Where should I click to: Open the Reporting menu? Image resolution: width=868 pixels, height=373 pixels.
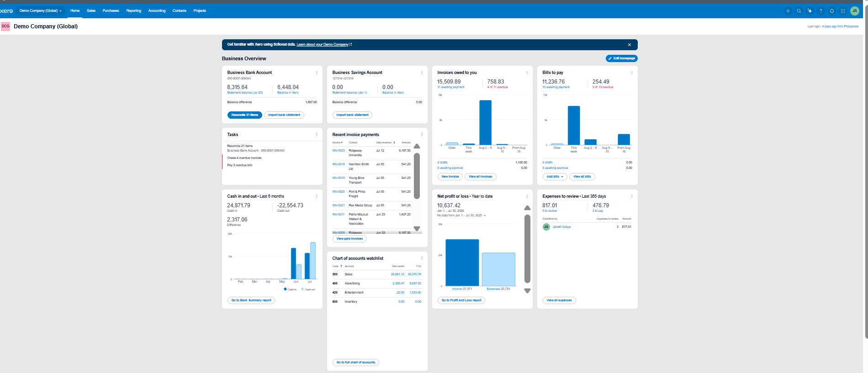134,11
